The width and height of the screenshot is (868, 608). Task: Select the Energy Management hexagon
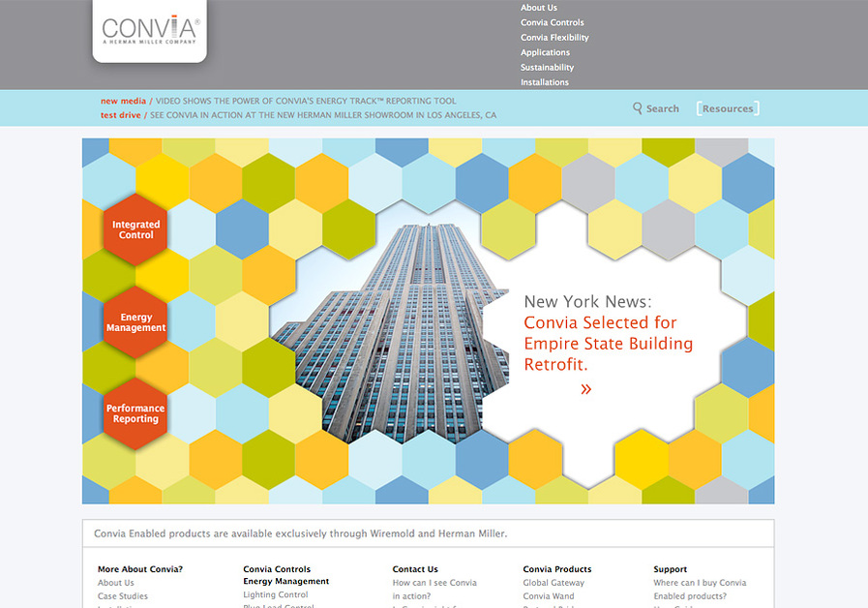click(135, 322)
